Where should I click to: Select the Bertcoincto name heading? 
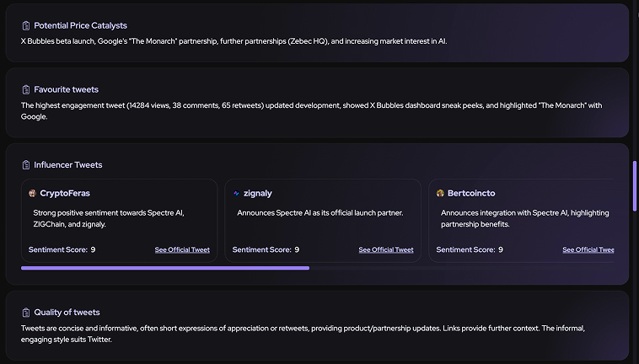coord(471,194)
